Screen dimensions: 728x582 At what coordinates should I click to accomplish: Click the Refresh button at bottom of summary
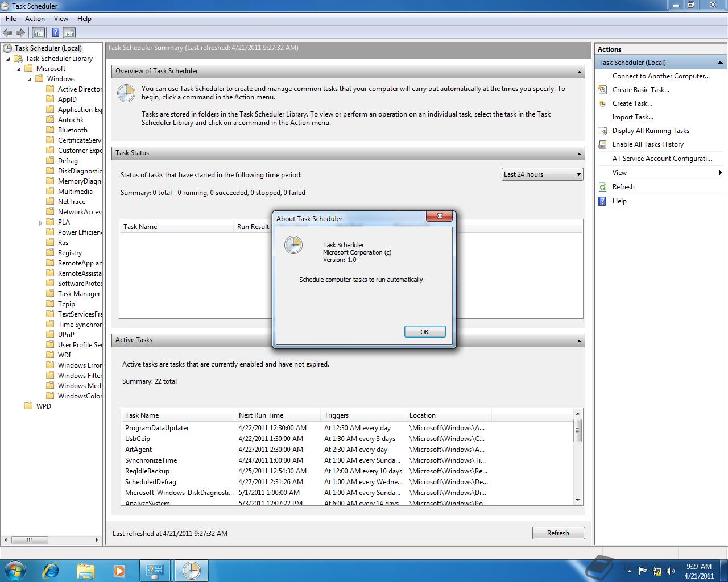click(559, 533)
